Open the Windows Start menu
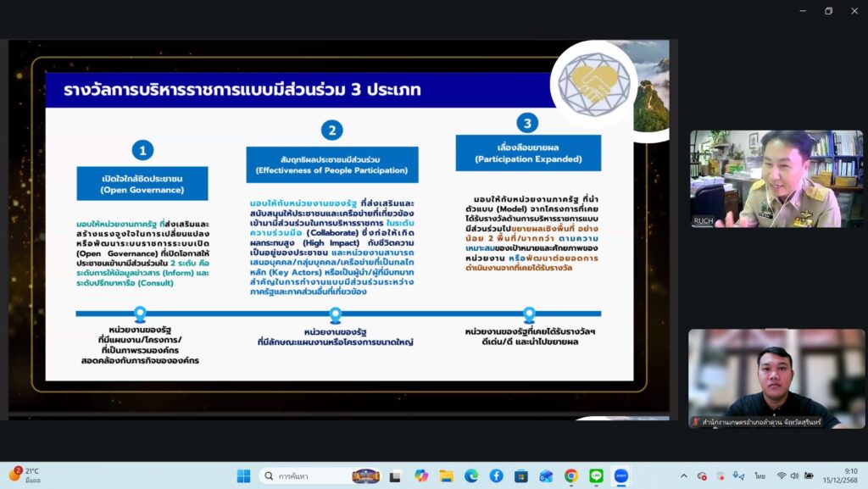 click(x=243, y=475)
